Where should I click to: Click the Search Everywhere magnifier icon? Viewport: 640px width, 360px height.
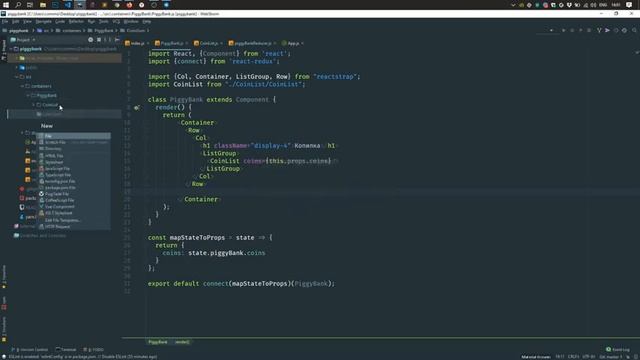coord(634,30)
